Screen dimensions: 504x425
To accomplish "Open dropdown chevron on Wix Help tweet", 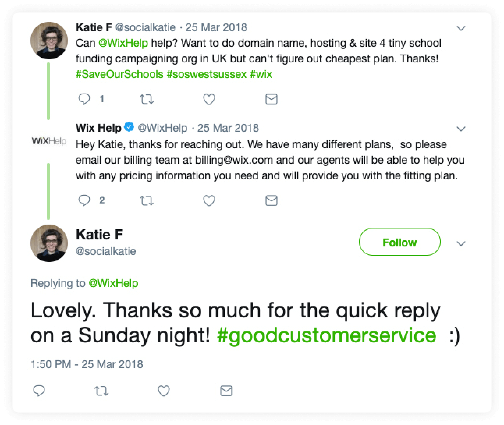I will point(461,129).
